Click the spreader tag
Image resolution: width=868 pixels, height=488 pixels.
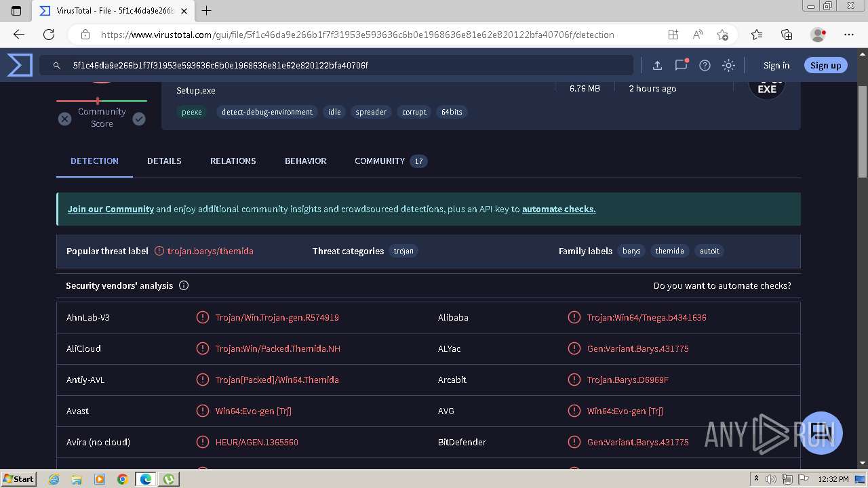[x=371, y=112]
